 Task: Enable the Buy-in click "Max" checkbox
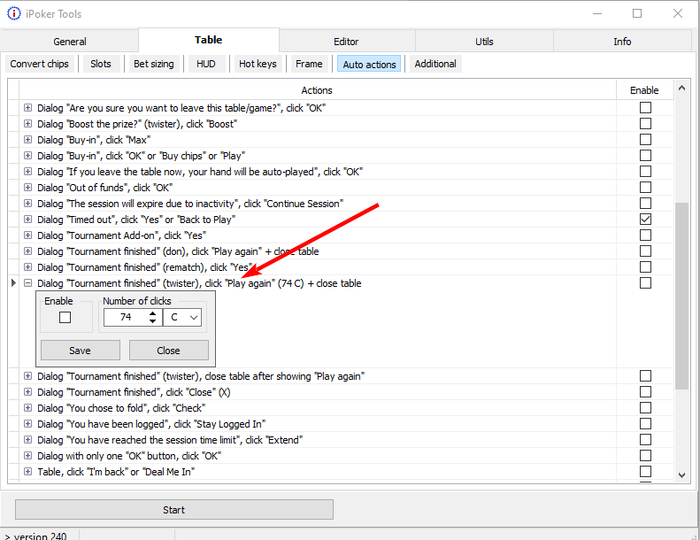click(x=645, y=140)
